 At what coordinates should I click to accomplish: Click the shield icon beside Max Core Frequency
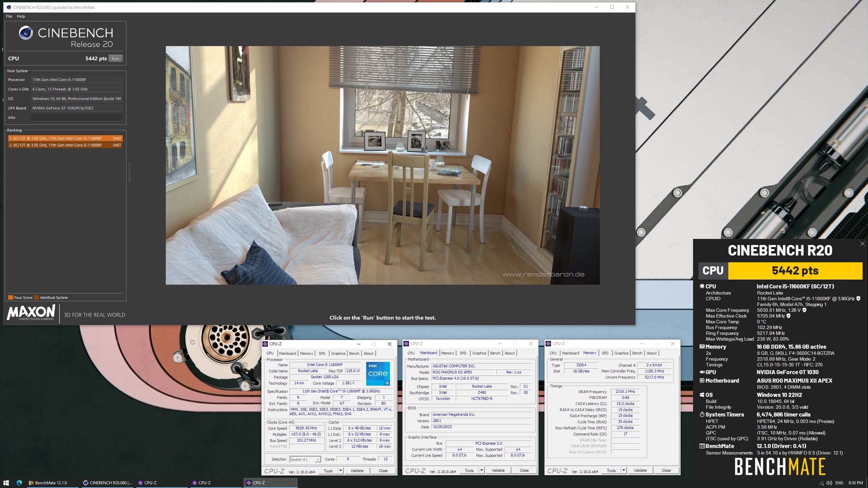(x=804, y=310)
